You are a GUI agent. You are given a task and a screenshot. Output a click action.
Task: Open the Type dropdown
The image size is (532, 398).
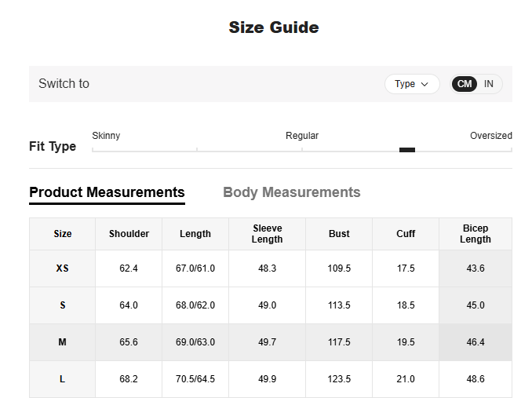coord(412,84)
